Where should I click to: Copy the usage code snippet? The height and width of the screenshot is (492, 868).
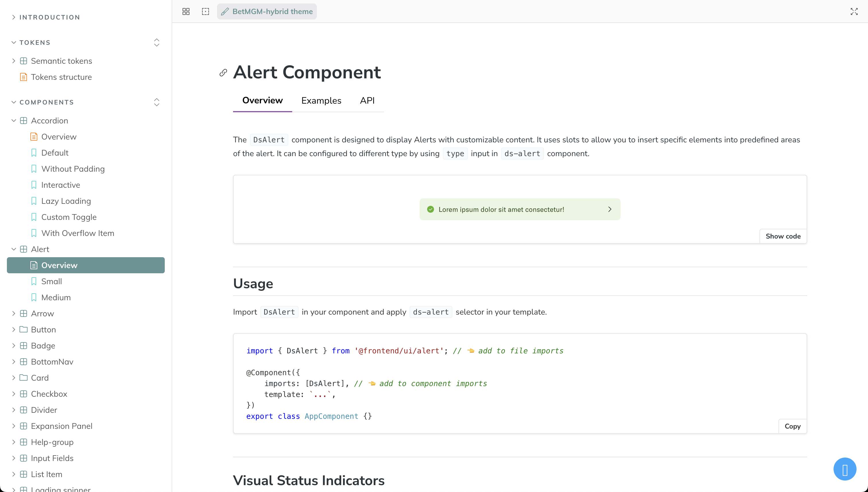tap(792, 426)
